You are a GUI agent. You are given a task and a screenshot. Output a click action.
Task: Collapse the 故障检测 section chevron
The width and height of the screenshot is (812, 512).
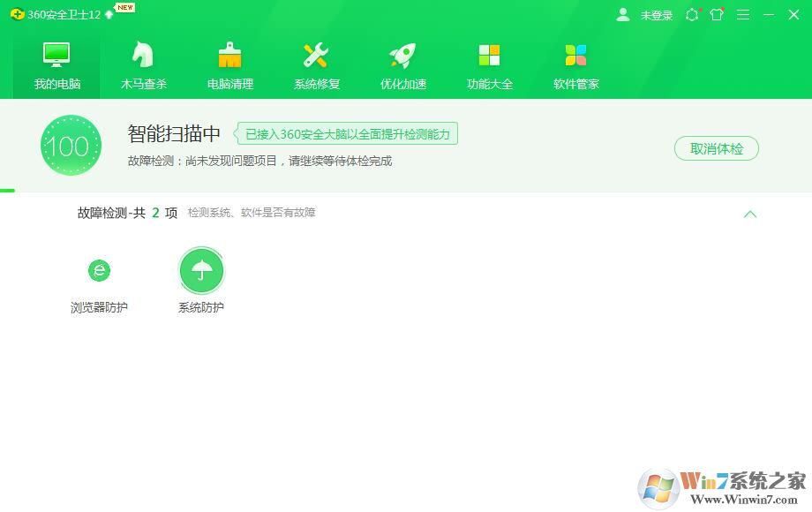click(750, 214)
